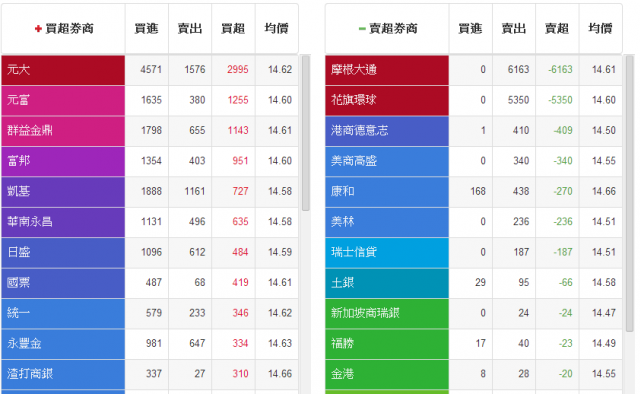640x394 pixels.
Task: Select seller 康和
Action: coord(387,191)
